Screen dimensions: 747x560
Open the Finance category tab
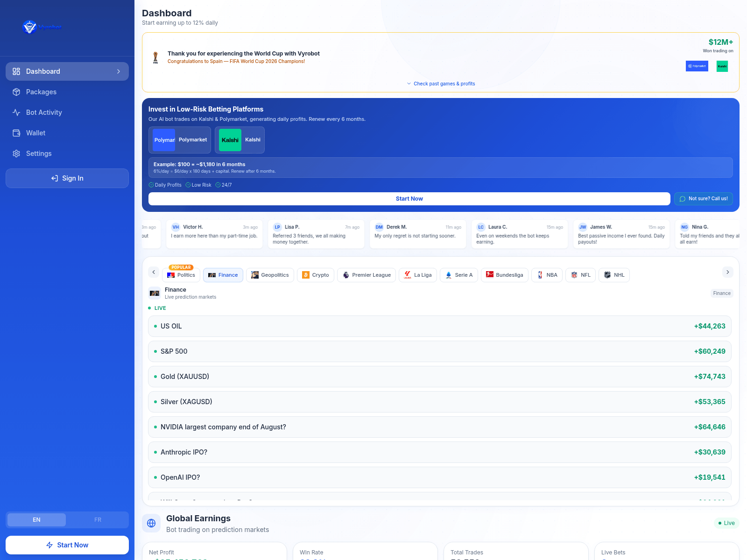(223, 275)
